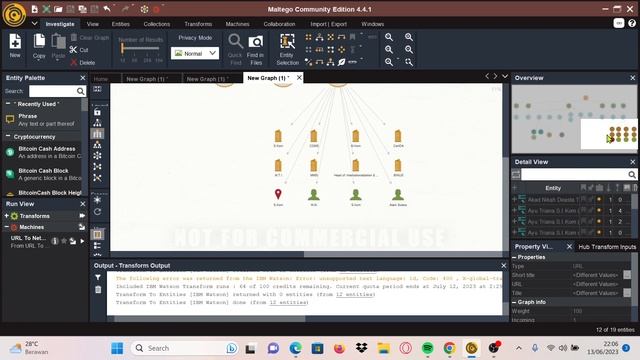Click the Bitcoin Cash Address entity icon
The height and width of the screenshot is (360, 640).
tap(10, 152)
